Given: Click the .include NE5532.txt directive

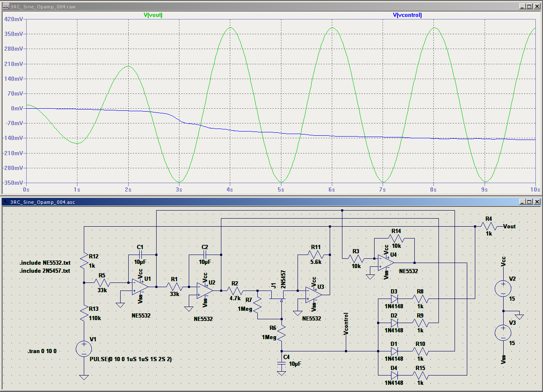Looking at the screenshot, I should pyautogui.click(x=45, y=263).
